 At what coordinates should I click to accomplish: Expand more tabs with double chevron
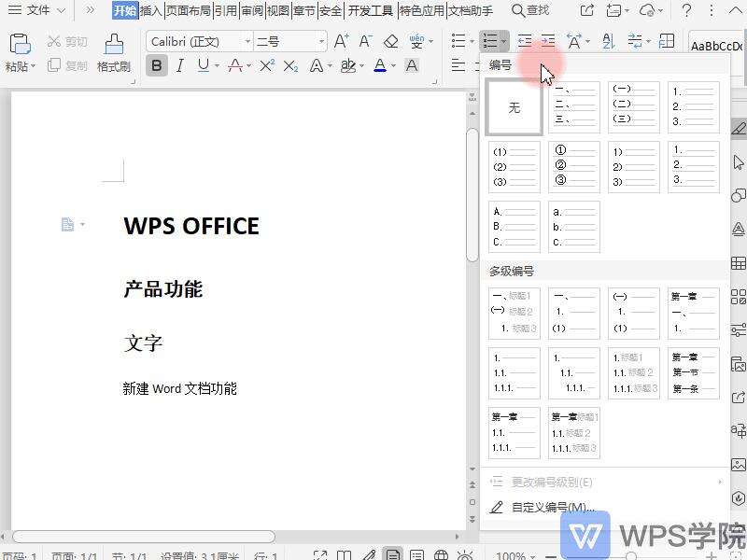tap(90, 10)
